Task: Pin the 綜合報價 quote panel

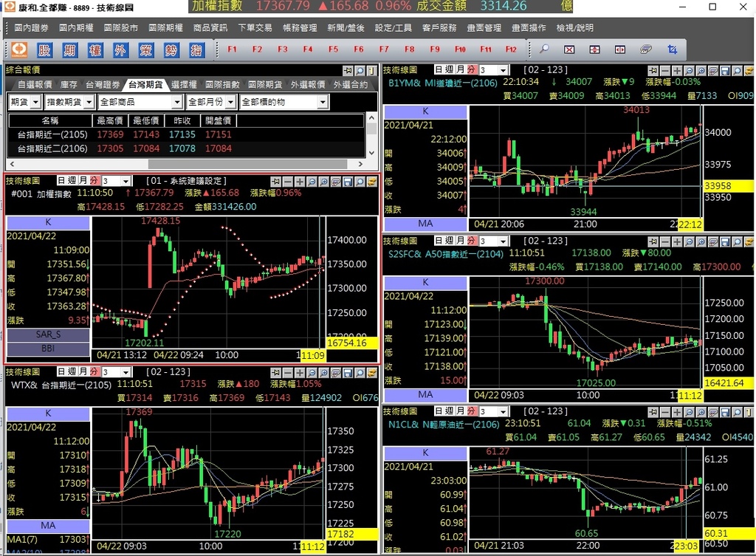Action: (348, 70)
